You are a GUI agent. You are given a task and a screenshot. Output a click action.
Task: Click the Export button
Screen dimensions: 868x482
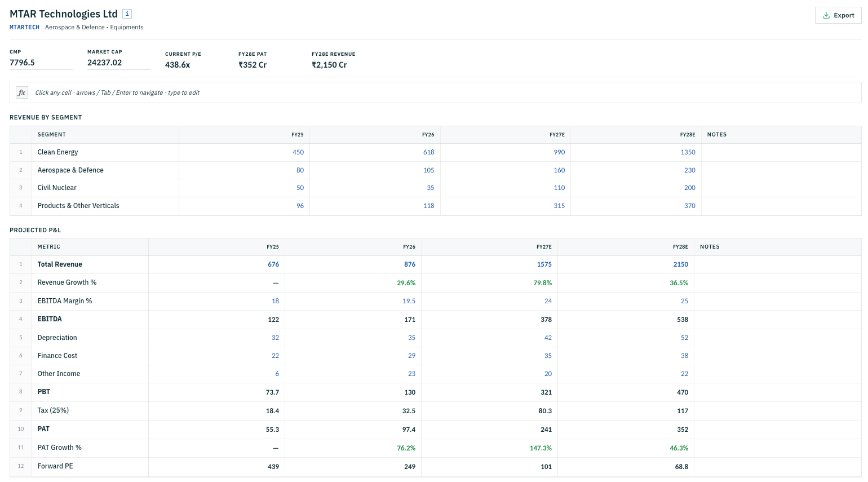click(838, 15)
